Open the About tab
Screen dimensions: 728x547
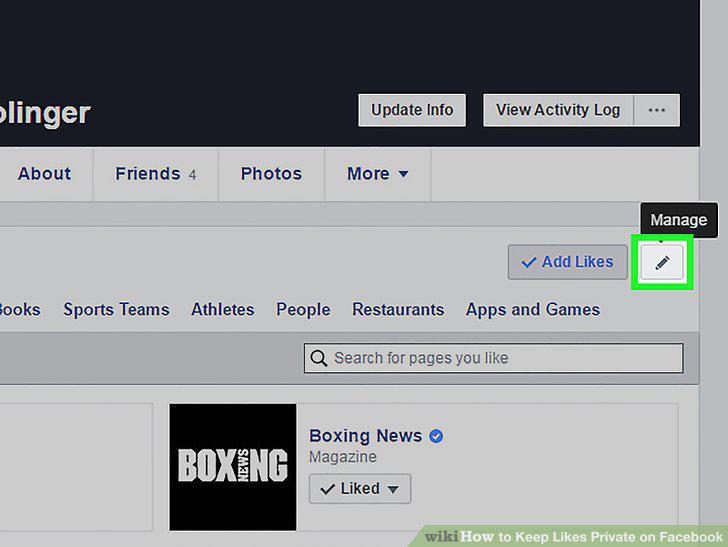click(45, 174)
